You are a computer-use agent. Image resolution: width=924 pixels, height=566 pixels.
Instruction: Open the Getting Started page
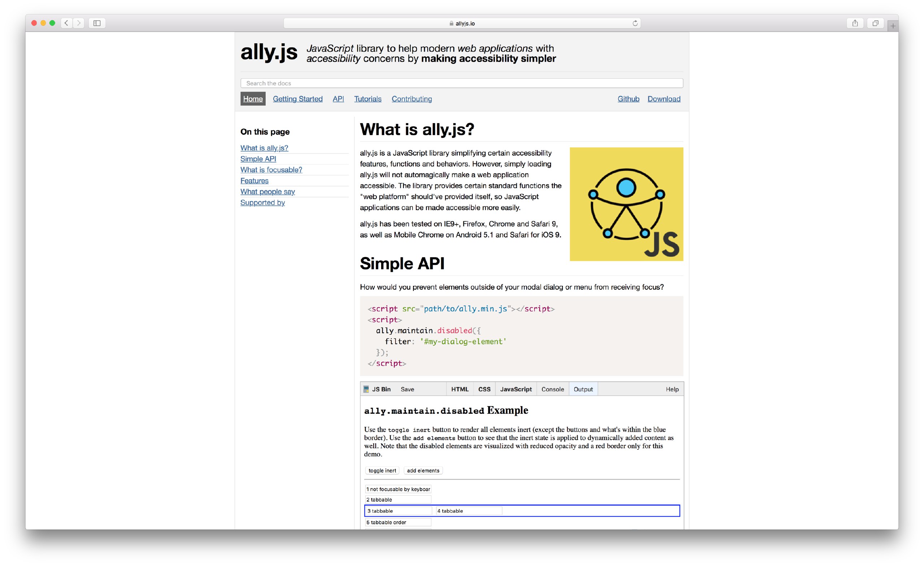pyautogui.click(x=298, y=99)
